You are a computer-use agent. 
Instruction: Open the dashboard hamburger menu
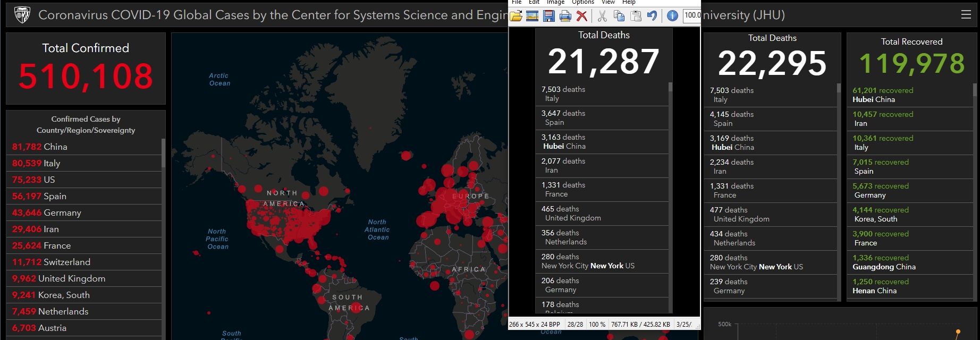pos(966,15)
